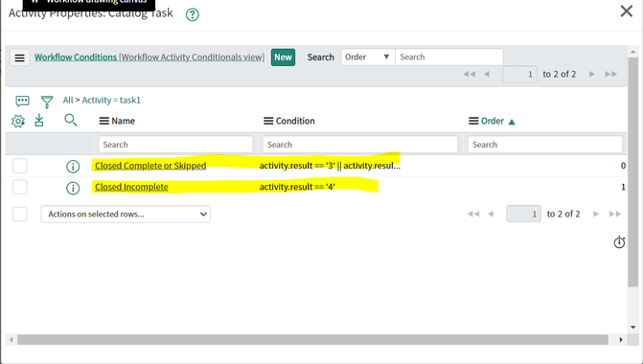Check the Closed Complete or Skipped row checkbox
Viewport: 643px width, 364px height.
(x=20, y=166)
